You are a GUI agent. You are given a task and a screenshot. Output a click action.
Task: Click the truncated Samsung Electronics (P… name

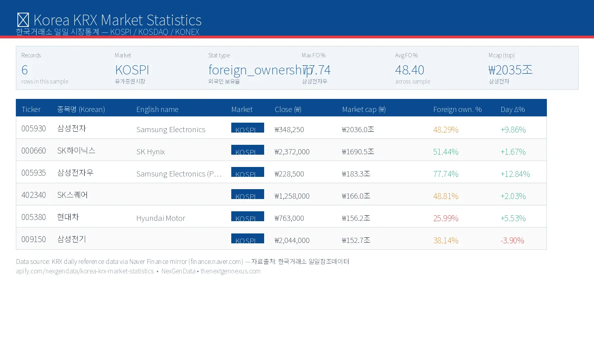(179, 174)
